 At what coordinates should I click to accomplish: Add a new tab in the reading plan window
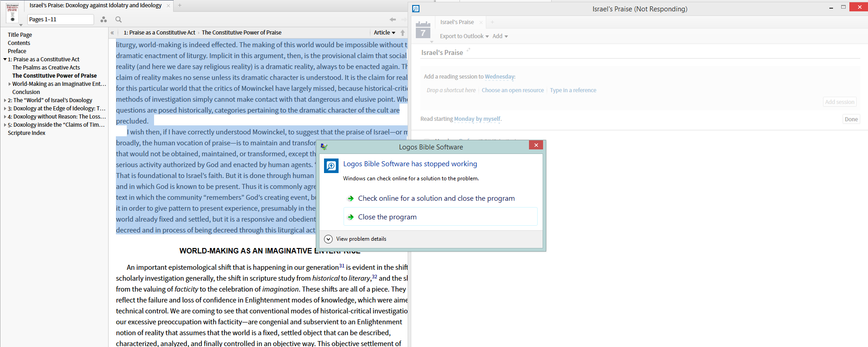pos(492,22)
